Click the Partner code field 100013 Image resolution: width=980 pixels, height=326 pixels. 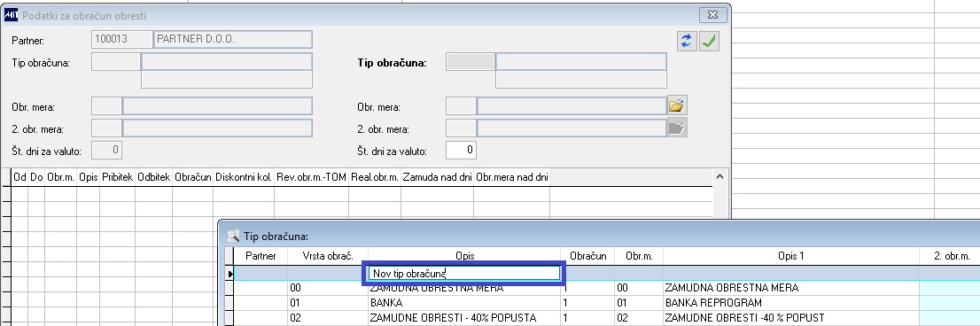point(122,39)
